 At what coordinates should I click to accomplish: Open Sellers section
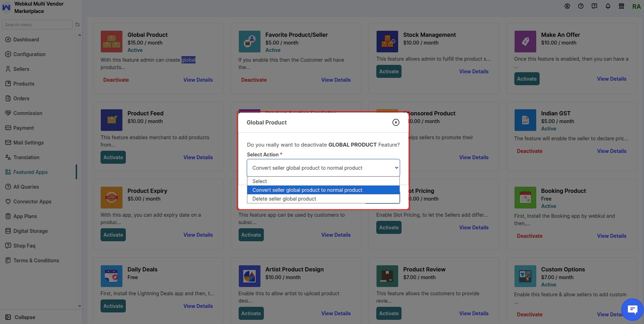click(x=21, y=69)
